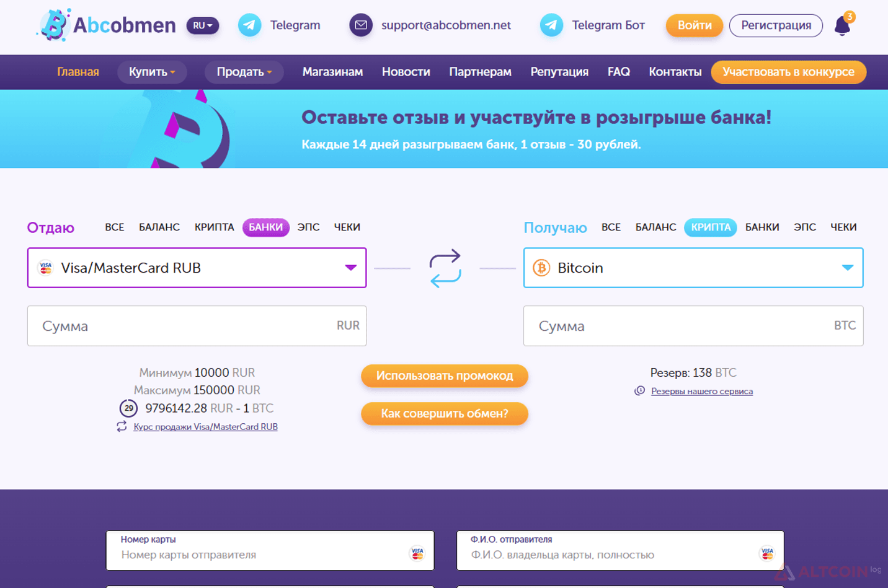Select ЭПС filter under Отдаю

point(309,227)
